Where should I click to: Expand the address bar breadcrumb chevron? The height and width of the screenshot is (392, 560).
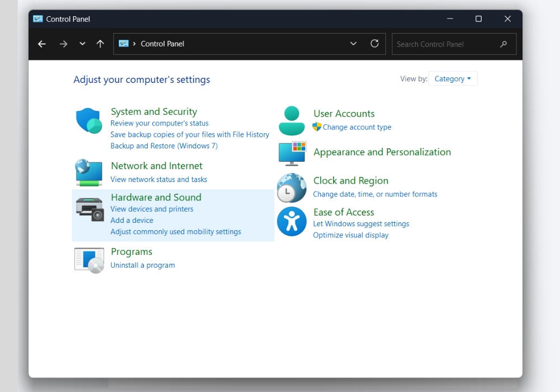[x=134, y=44]
